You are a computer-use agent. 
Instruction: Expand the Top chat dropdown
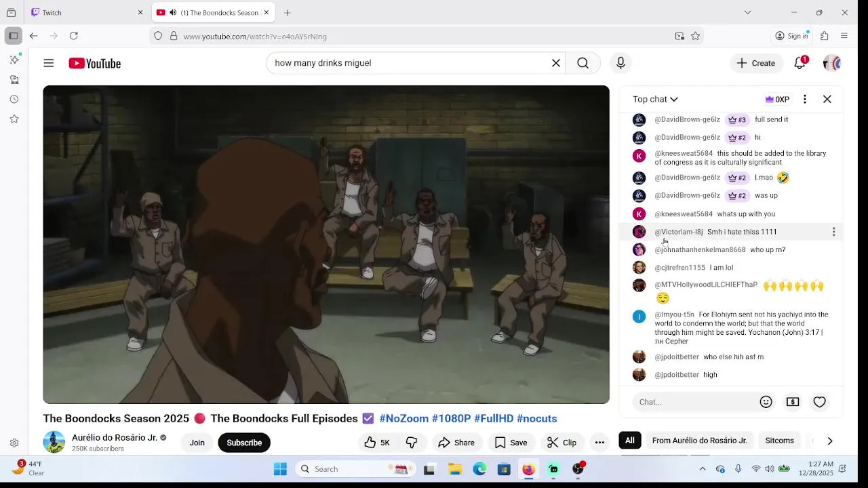pyautogui.click(x=655, y=99)
